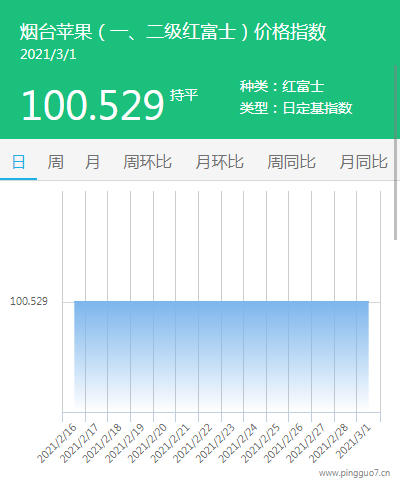Viewport: 400px width, 485px height.
Task: Click the 持平 status label
Action: (184, 95)
